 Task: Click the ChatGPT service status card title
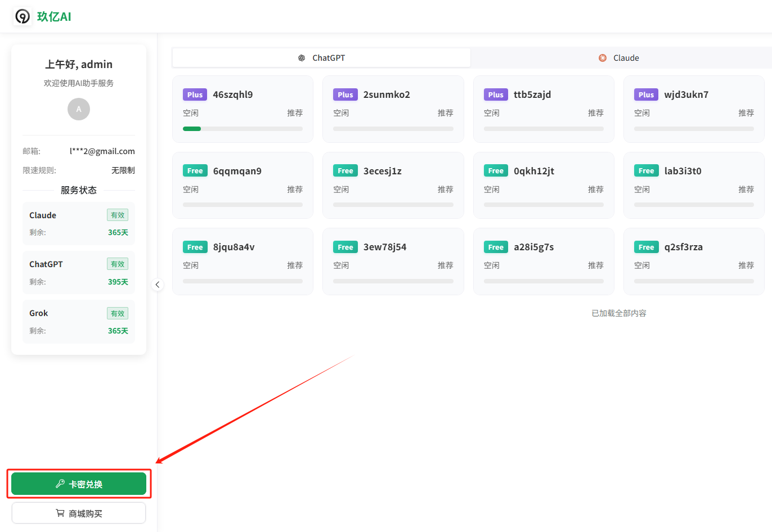pos(46,264)
